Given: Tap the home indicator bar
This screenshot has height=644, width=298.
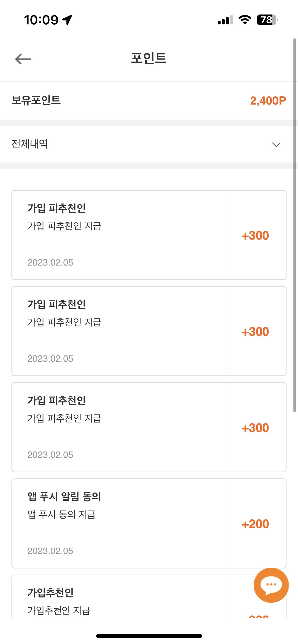Looking at the screenshot, I should (149, 636).
